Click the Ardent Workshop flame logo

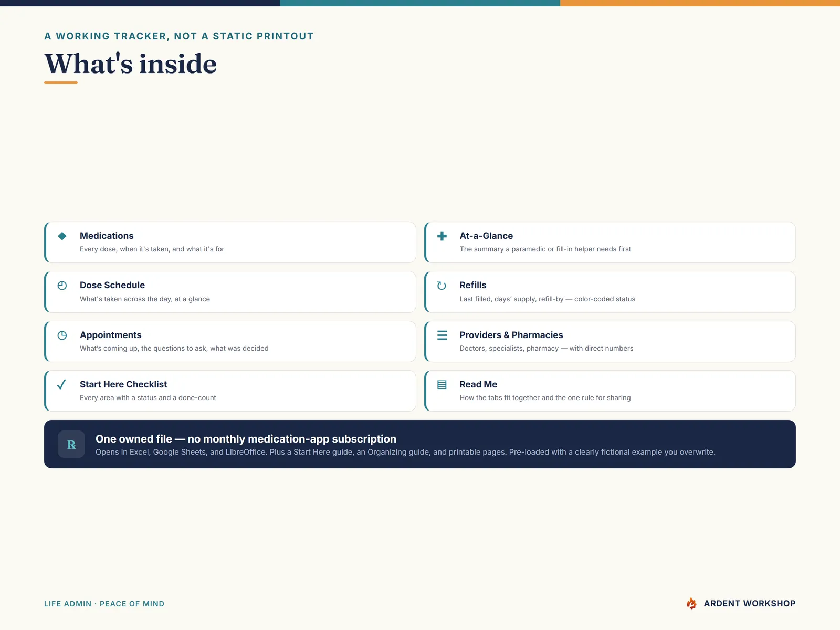click(692, 604)
